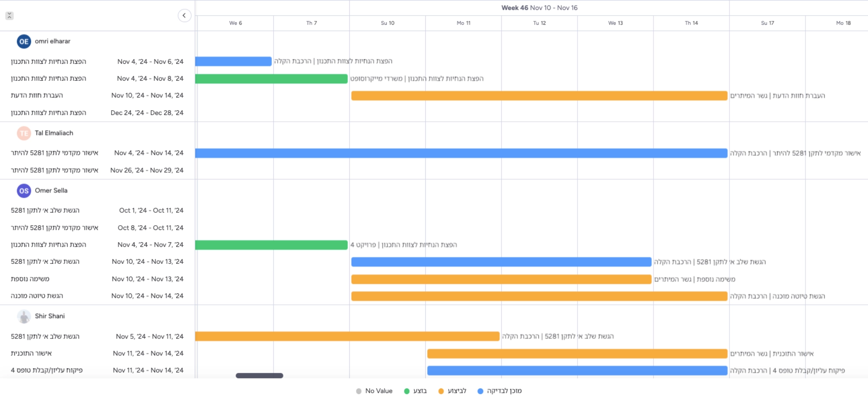The height and width of the screenshot is (401, 868).
Task: Click Omer Sella's OS avatar
Action: (24, 191)
